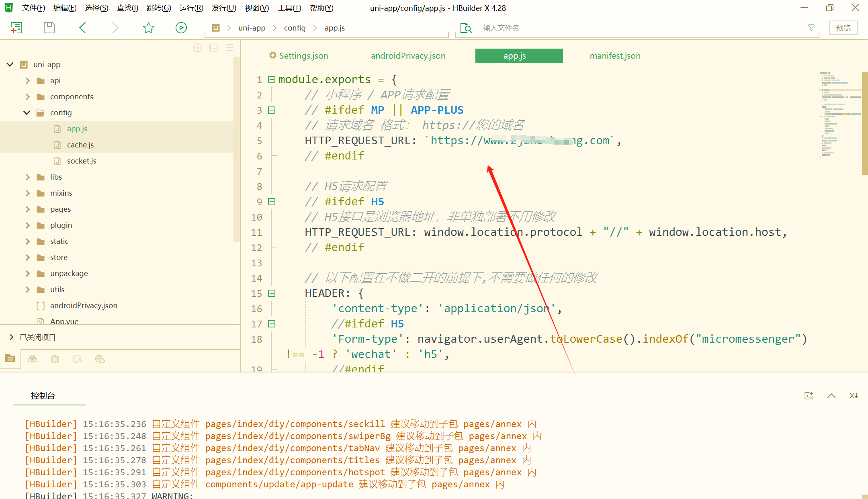The height and width of the screenshot is (499, 868).
Task: Fold the ifdef H5 block at line 17
Action: point(272,324)
